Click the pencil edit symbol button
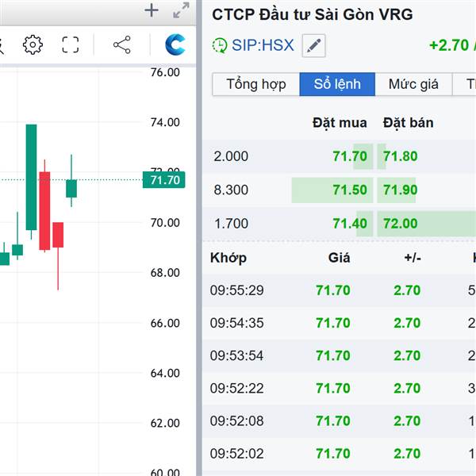476x476 pixels. tap(313, 46)
